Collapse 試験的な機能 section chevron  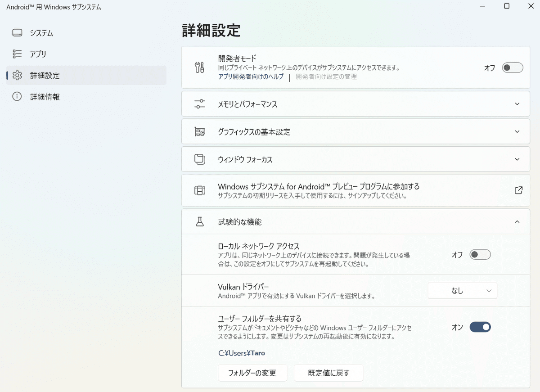517,221
